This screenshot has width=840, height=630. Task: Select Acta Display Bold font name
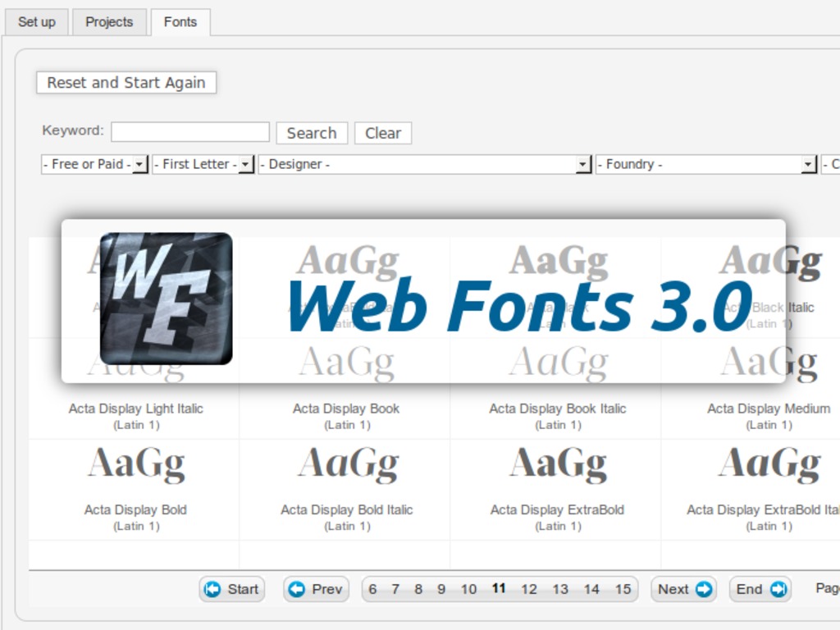coord(135,509)
